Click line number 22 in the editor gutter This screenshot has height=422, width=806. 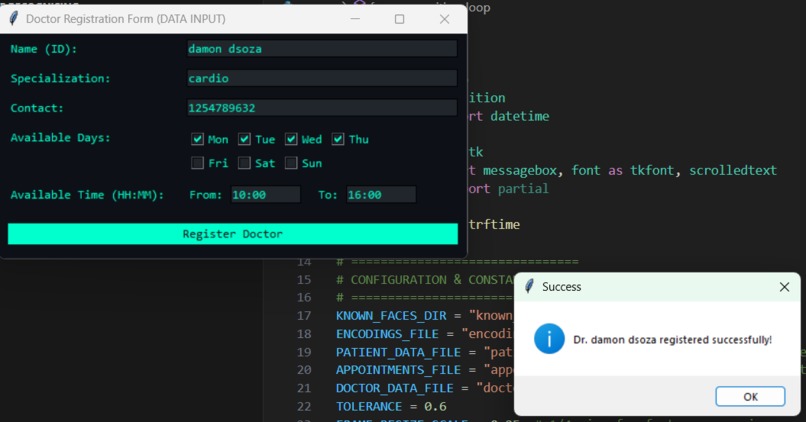(304, 407)
